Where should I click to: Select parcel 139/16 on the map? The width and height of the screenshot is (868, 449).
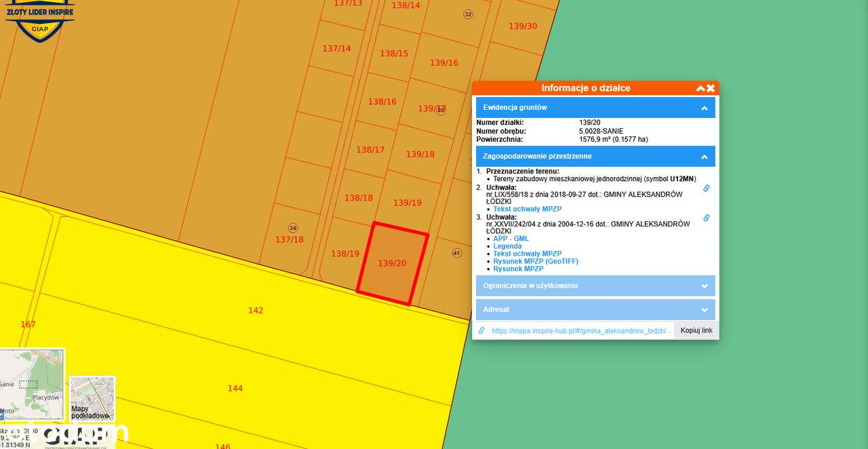pos(443,62)
